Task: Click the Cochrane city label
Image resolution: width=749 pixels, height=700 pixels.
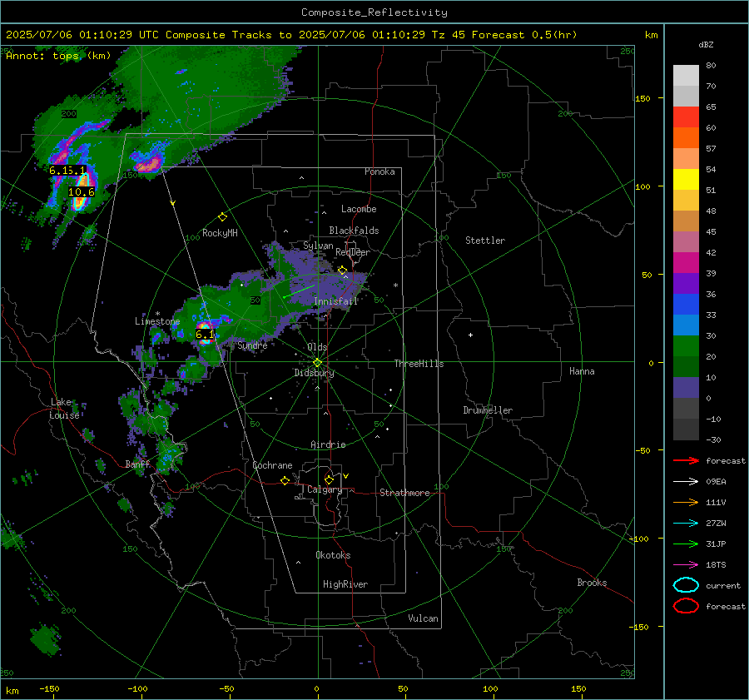Action: click(x=272, y=465)
